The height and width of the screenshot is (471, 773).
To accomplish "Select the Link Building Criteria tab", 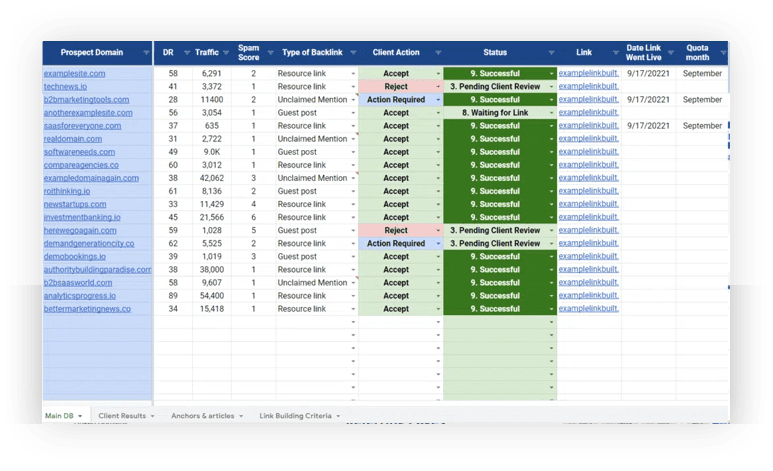I will 295,415.
